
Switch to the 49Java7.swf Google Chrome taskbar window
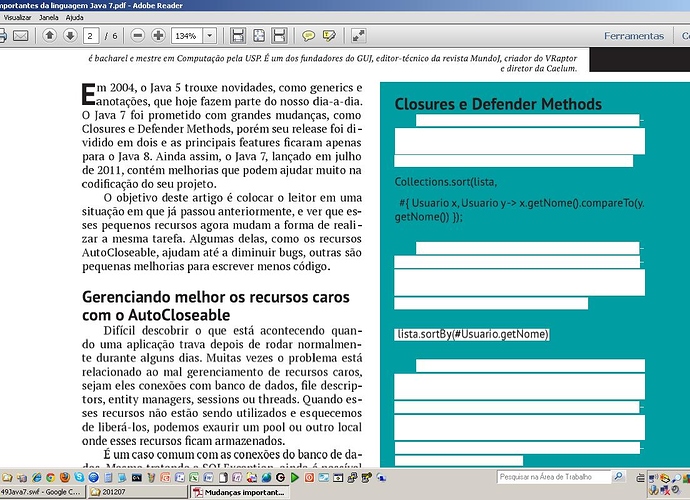point(42,492)
